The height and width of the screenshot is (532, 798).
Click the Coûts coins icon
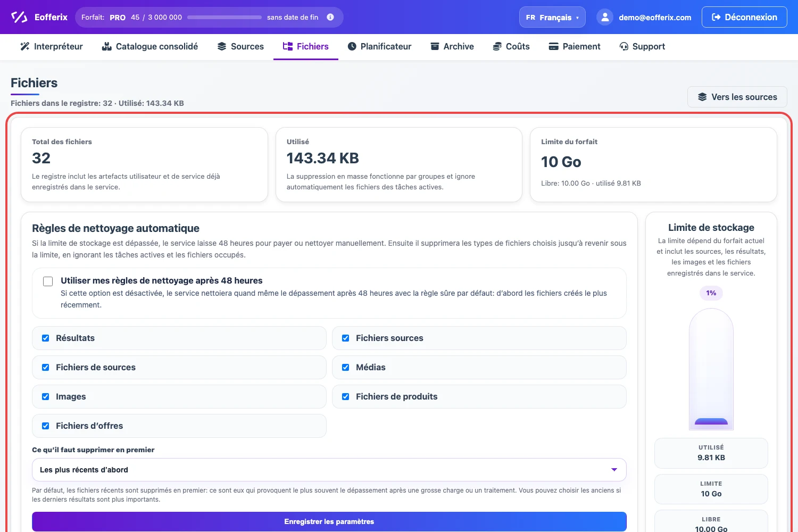(x=497, y=46)
